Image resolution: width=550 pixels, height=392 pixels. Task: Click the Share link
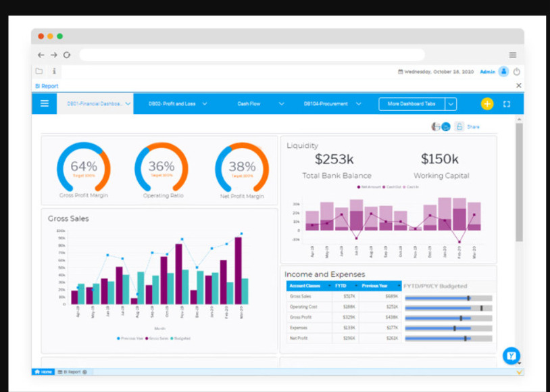pos(473,126)
